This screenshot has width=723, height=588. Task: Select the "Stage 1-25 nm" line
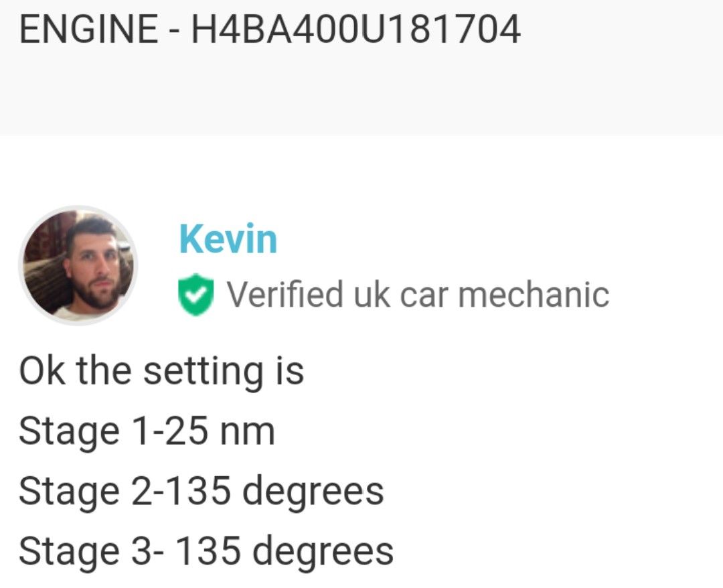coord(147,431)
